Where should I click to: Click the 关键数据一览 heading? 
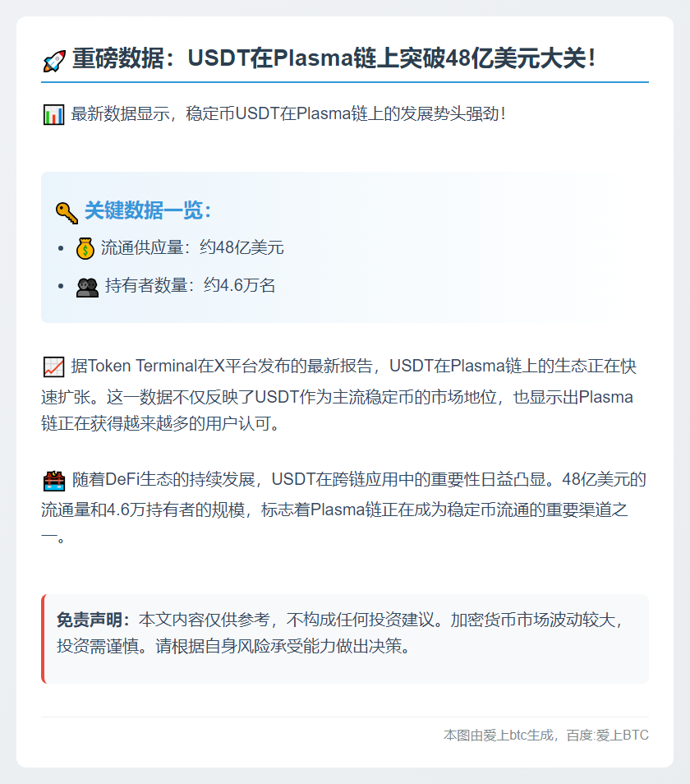point(148,210)
